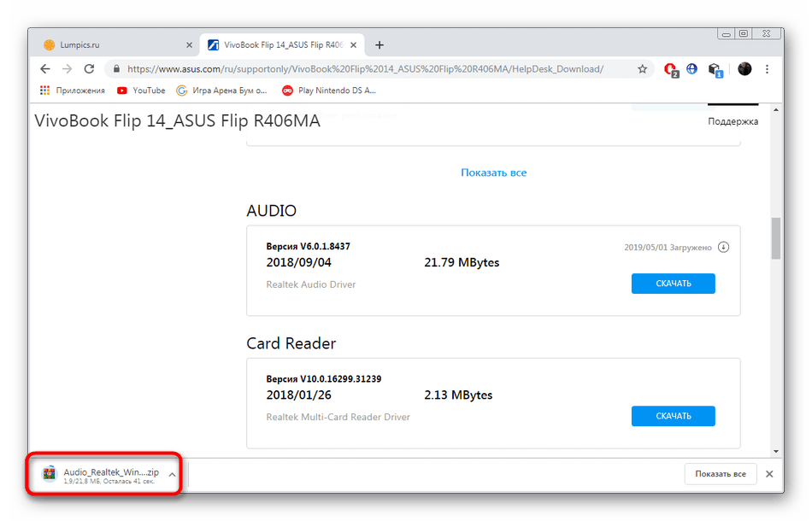Click the 2018/09/04 date text
The image size is (812, 521).
(299, 262)
